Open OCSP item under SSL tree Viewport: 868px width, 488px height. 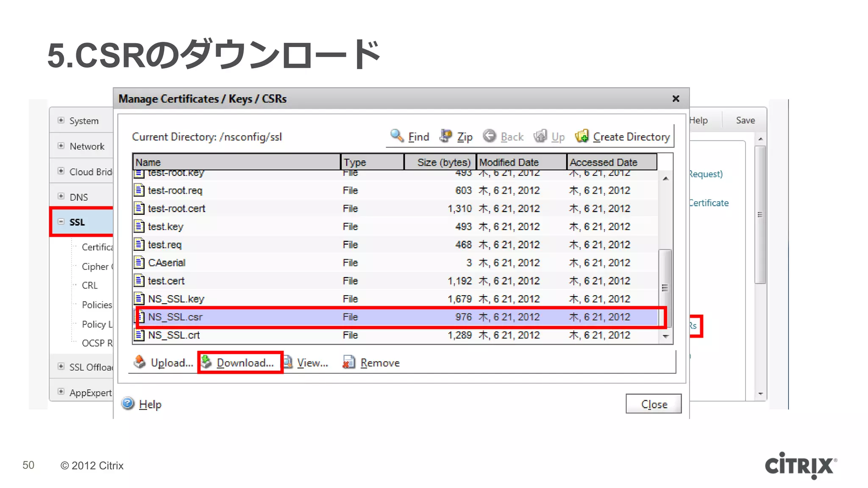97,343
